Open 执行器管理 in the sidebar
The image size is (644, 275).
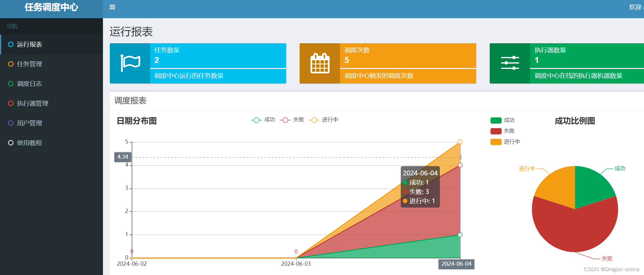(x=51, y=103)
